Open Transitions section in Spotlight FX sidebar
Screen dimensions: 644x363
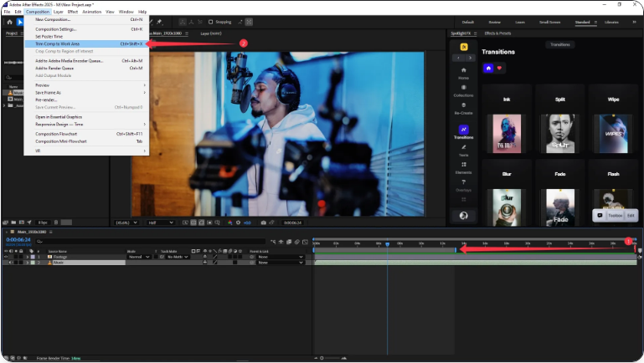pyautogui.click(x=463, y=131)
